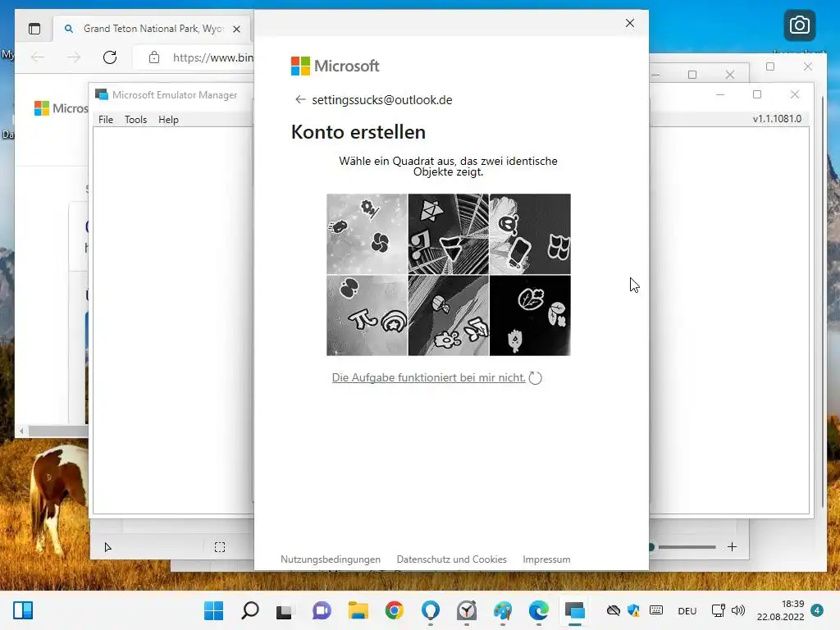This screenshot has width=840, height=630.
Task: Open Impressum link
Action: tap(546, 559)
